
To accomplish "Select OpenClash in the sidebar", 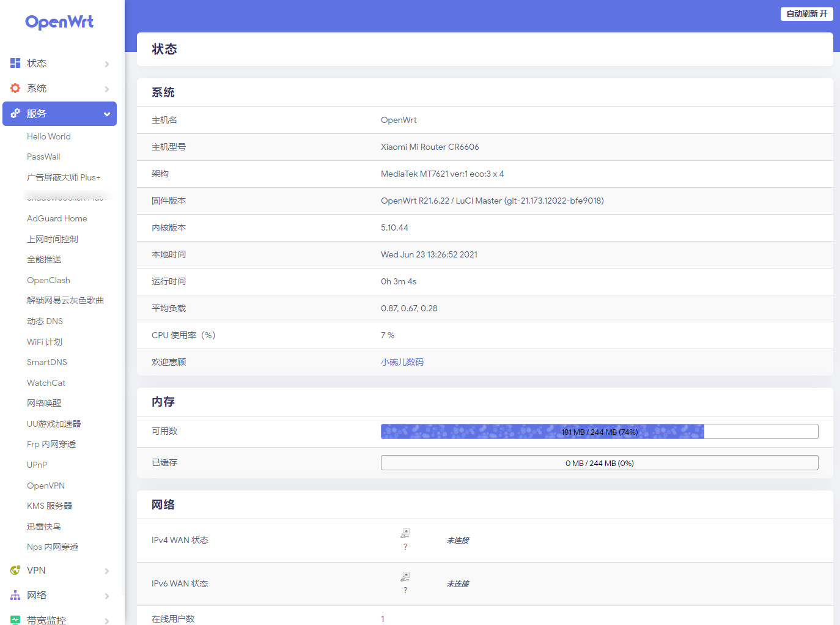I will 48,280.
